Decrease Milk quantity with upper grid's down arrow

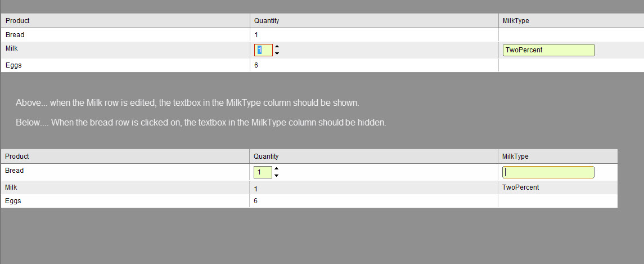[277, 53]
